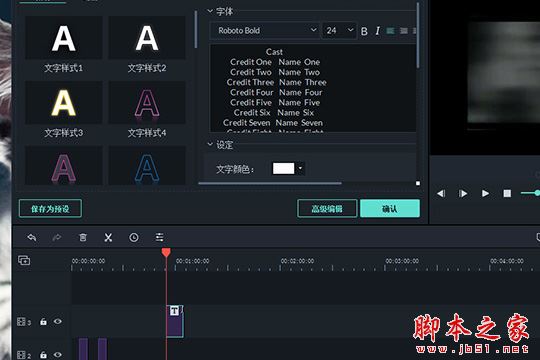This screenshot has width=540, height=360.
Task: Select the title clip on track 3
Action: (x=175, y=321)
